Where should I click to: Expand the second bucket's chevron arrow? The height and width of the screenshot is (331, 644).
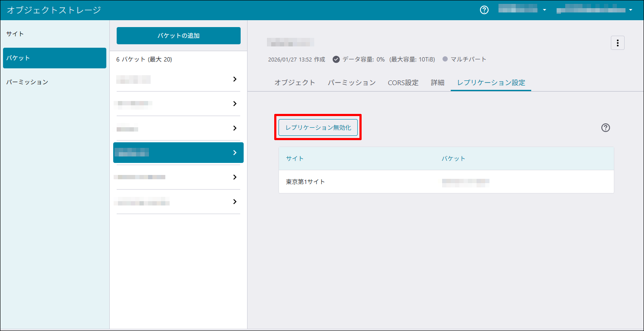[235, 104]
